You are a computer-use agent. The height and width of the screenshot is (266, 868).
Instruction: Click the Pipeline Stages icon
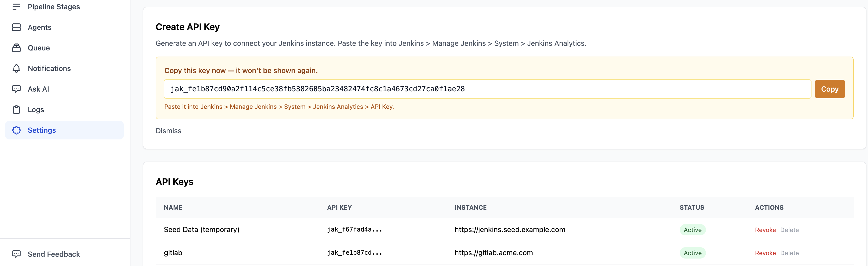tap(16, 6)
